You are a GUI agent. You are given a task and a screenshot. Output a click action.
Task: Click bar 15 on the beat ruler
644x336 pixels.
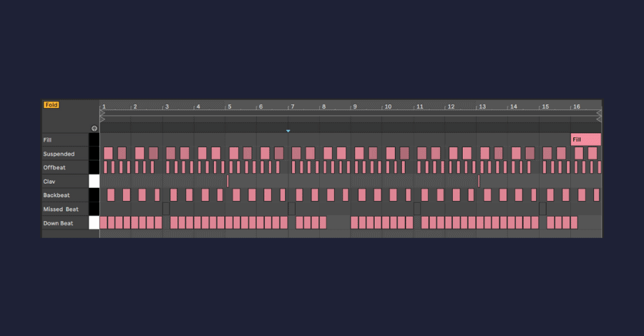[x=545, y=107]
